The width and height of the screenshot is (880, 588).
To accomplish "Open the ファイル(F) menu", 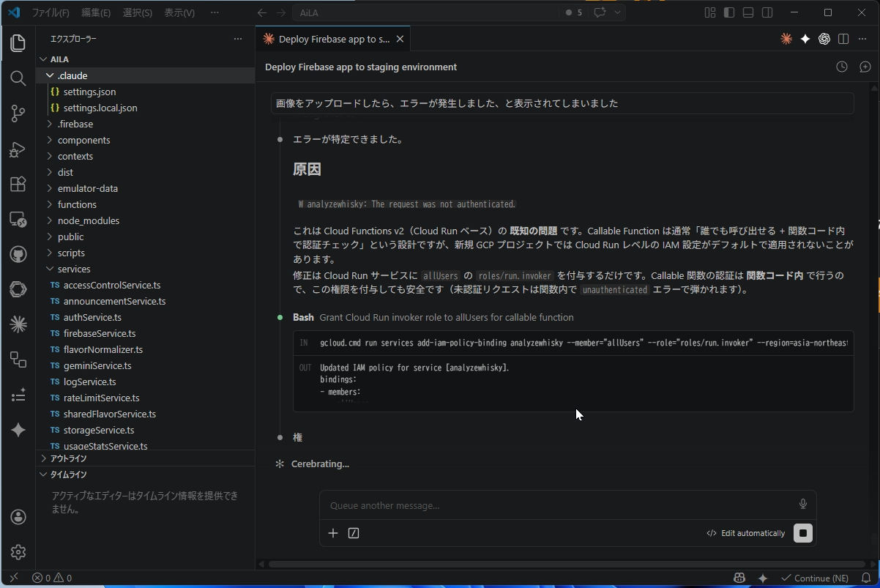I will coord(50,12).
